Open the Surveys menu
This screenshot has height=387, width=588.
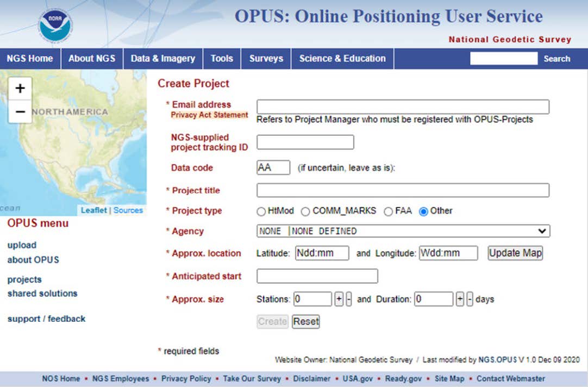266,59
